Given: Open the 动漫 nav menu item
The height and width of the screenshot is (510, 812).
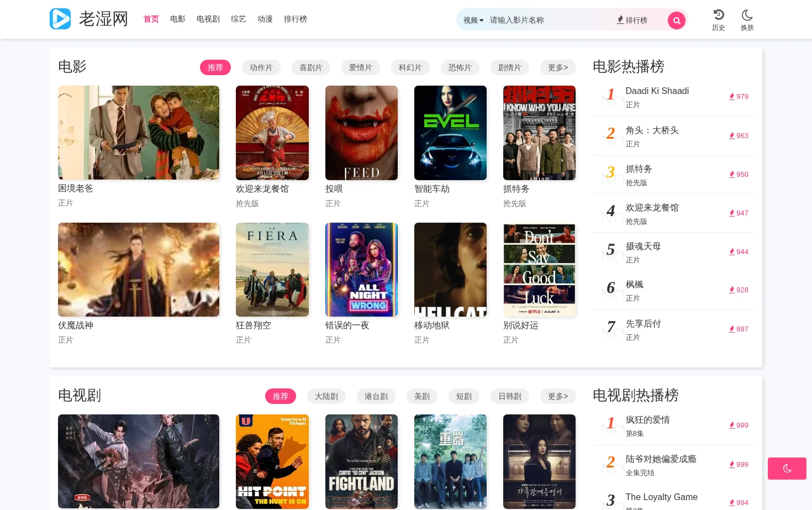Looking at the screenshot, I should 265,19.
